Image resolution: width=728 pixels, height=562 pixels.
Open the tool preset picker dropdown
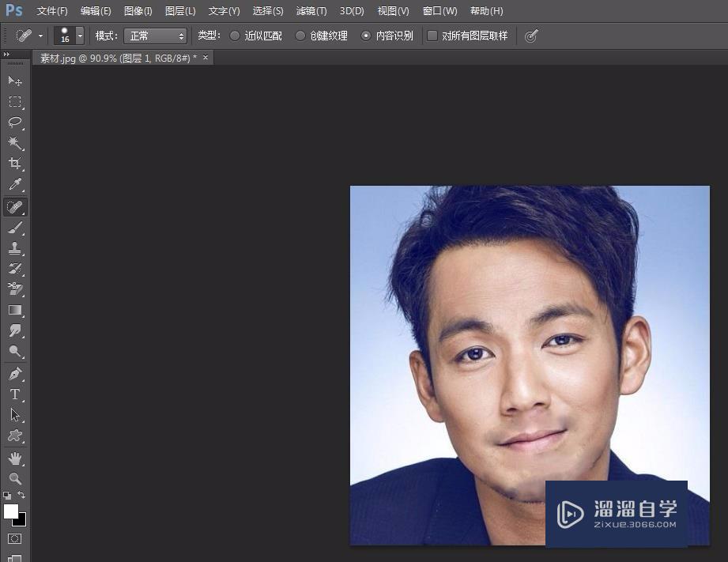point(40,36)
